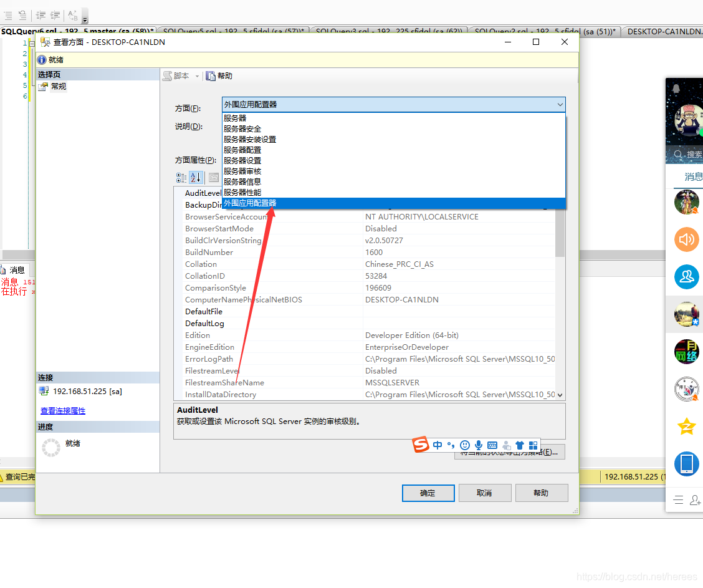Click the 脚本 script toolbar button

(176, 76)
